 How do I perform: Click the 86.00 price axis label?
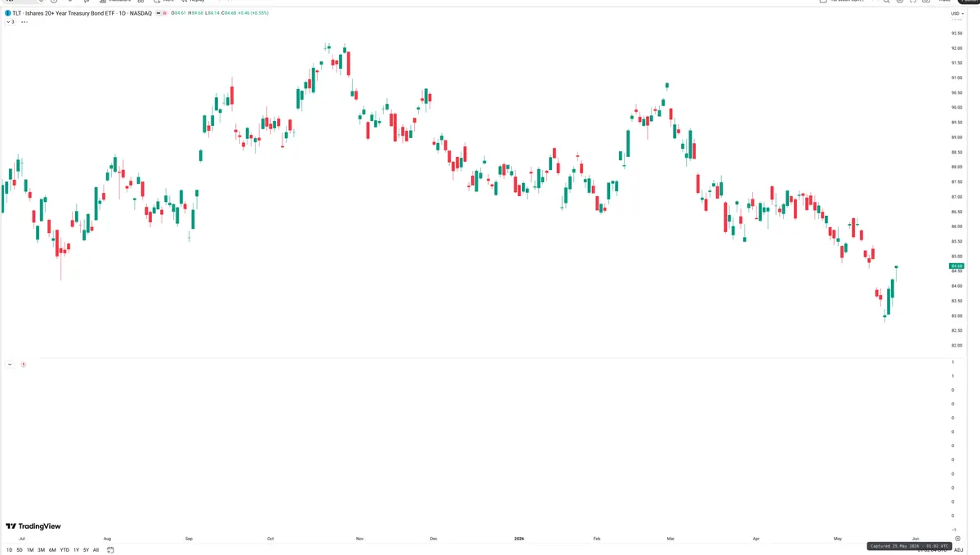(956, 226)
